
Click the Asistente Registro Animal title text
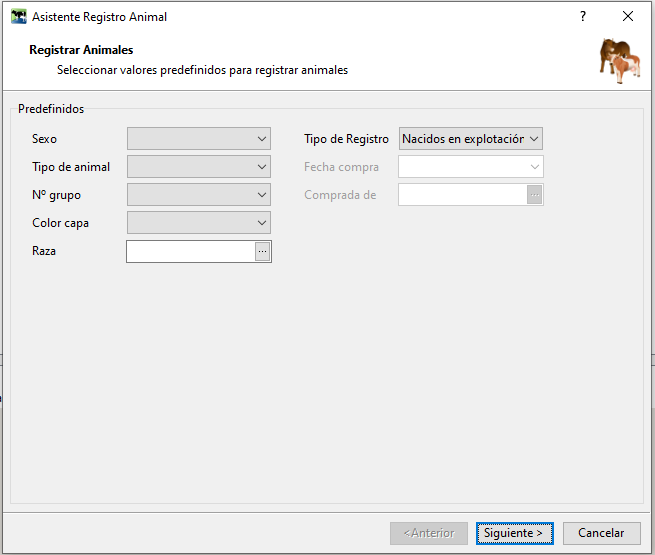pos(100,17)
